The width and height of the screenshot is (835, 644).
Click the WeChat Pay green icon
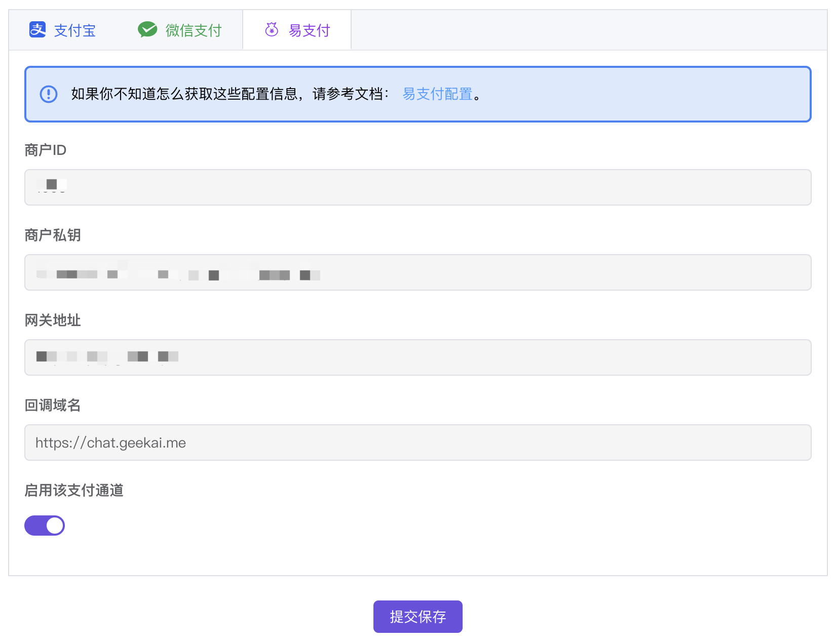tap(147, 30)
